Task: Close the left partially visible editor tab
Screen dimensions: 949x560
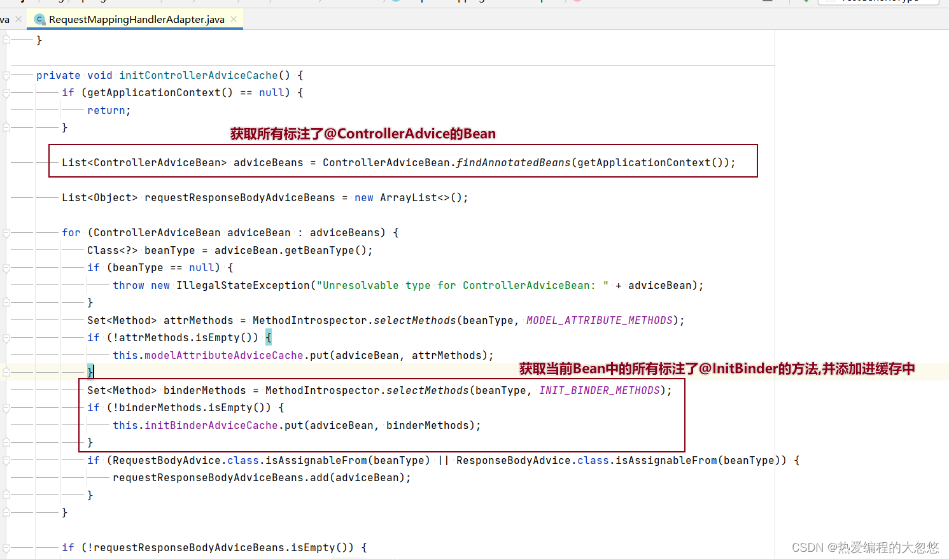Action: (x=18, y=19)
